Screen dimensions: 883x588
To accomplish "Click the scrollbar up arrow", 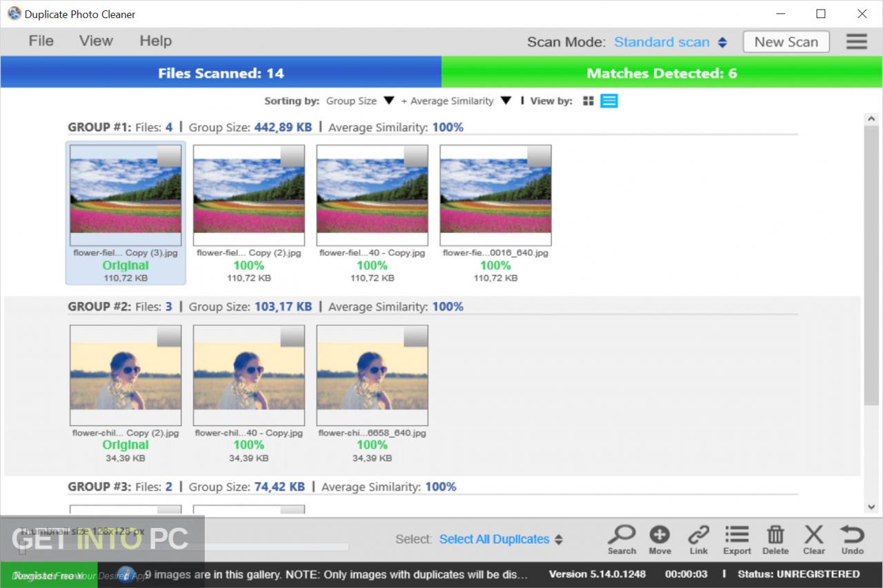I will [x=872, y=119].
